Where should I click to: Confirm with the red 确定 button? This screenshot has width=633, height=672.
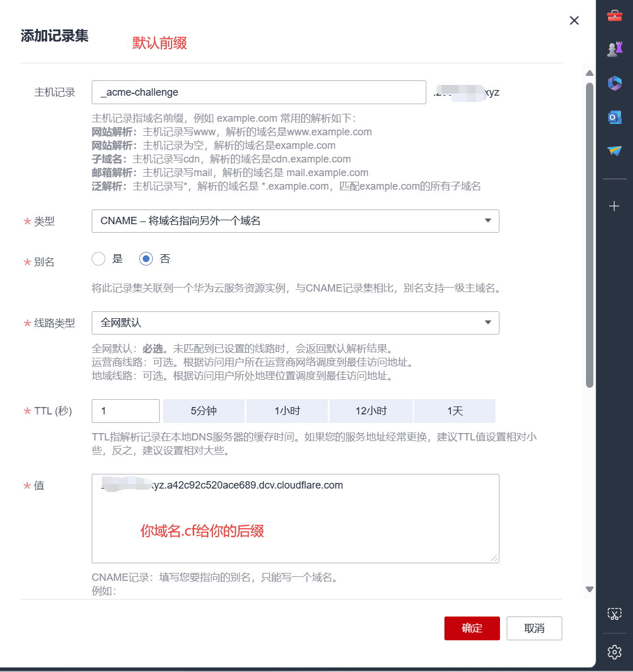[472, 628]
